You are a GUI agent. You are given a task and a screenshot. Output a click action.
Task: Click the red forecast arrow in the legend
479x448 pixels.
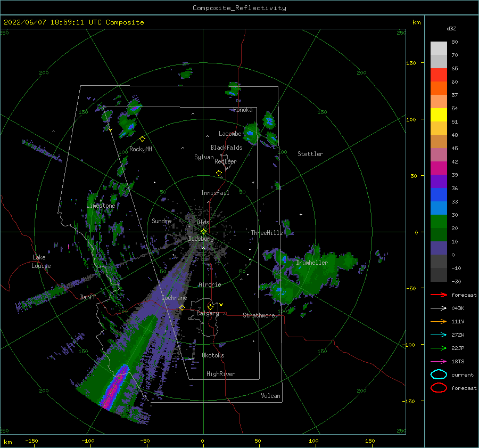pyautogui.click(x=439, y=295)
